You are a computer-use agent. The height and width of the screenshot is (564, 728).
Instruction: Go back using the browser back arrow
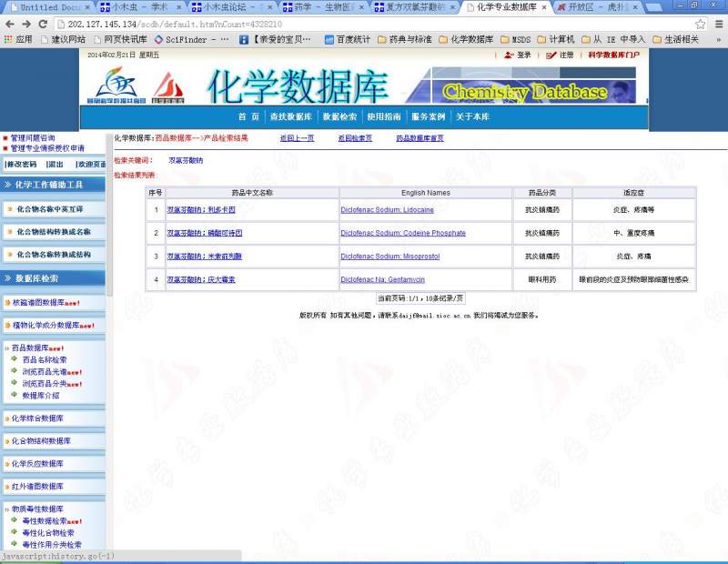(10, 24)
